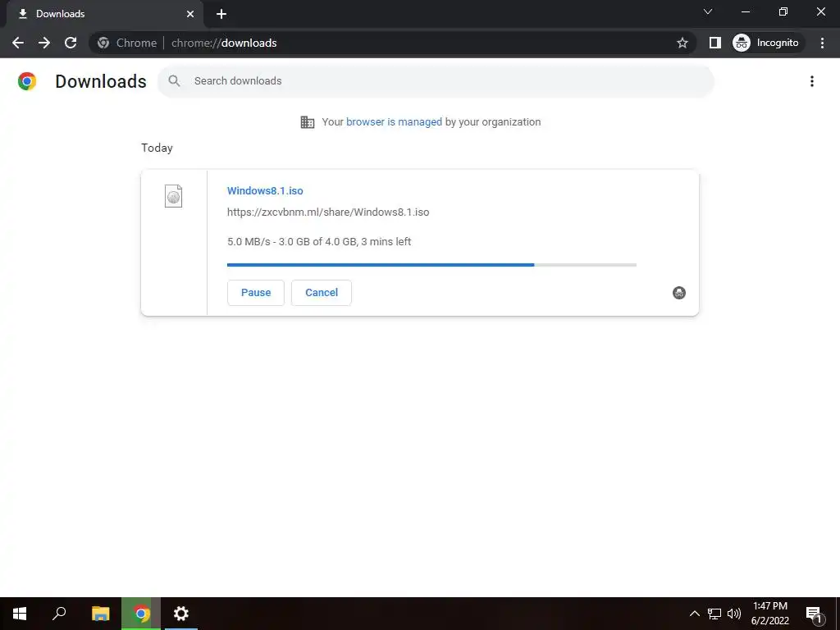Open the Windows8.1.iso file name link

265,190
